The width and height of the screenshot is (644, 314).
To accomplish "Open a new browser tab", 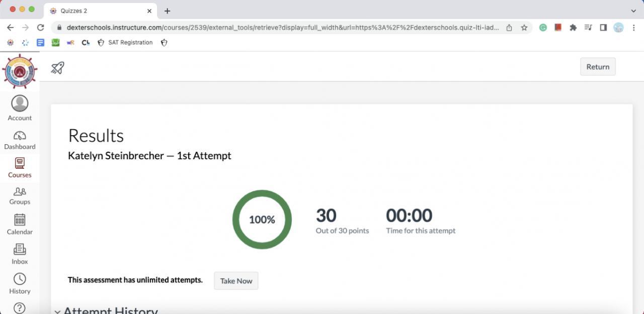I will pos(168,11).
